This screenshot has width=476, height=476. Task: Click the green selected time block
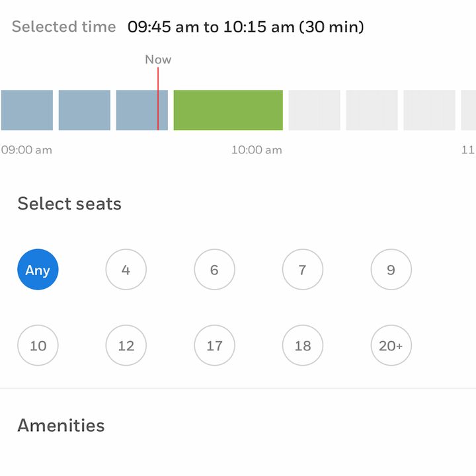(228, 110)
